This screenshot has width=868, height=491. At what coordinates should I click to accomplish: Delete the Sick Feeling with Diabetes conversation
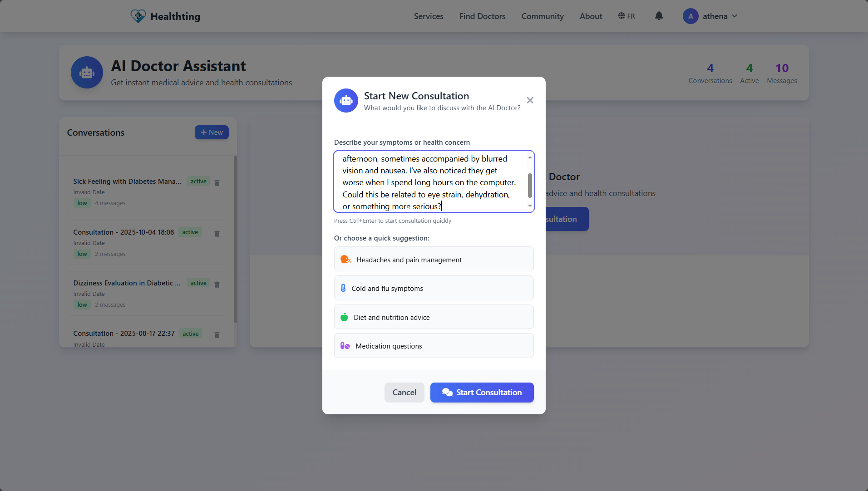[x=217, y=183]
